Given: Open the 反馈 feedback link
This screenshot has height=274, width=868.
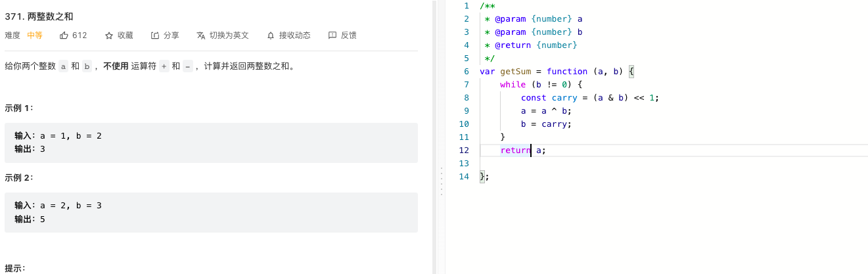Looking at the screenshot, I should [342, 35].
